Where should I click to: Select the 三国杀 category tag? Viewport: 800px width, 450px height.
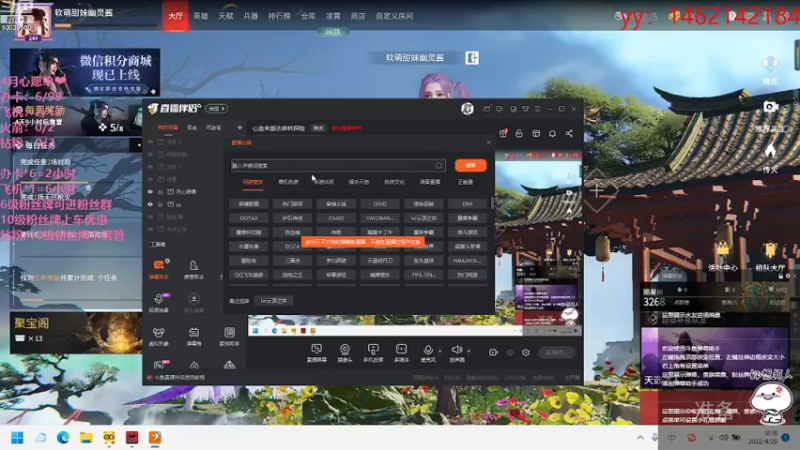292,260
